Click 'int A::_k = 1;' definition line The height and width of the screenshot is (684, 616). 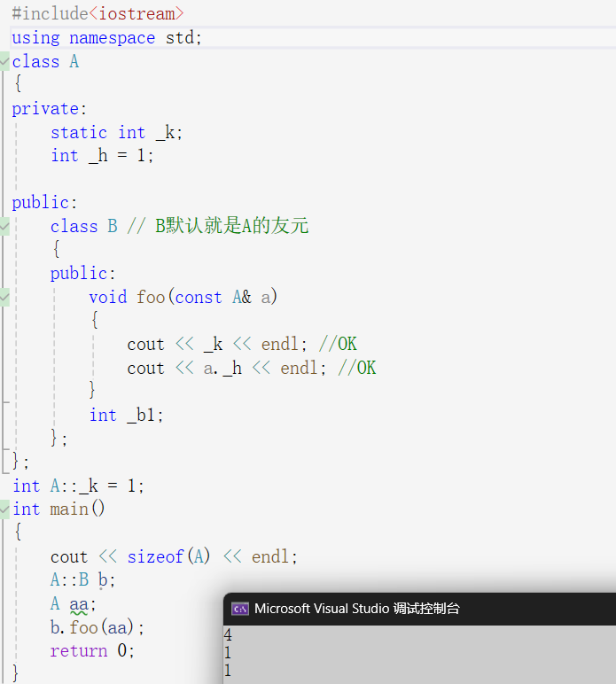[x=79, y=486]
